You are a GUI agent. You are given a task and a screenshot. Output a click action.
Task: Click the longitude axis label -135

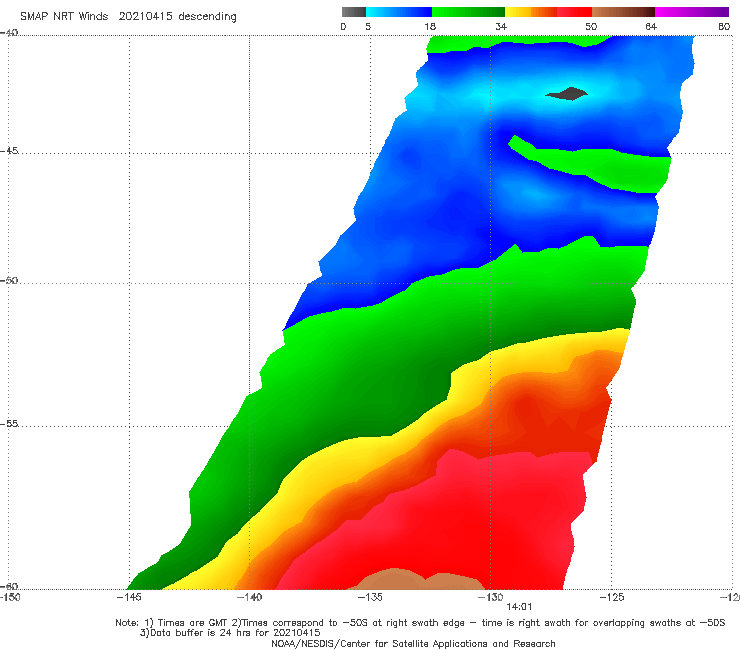[370, 597]
